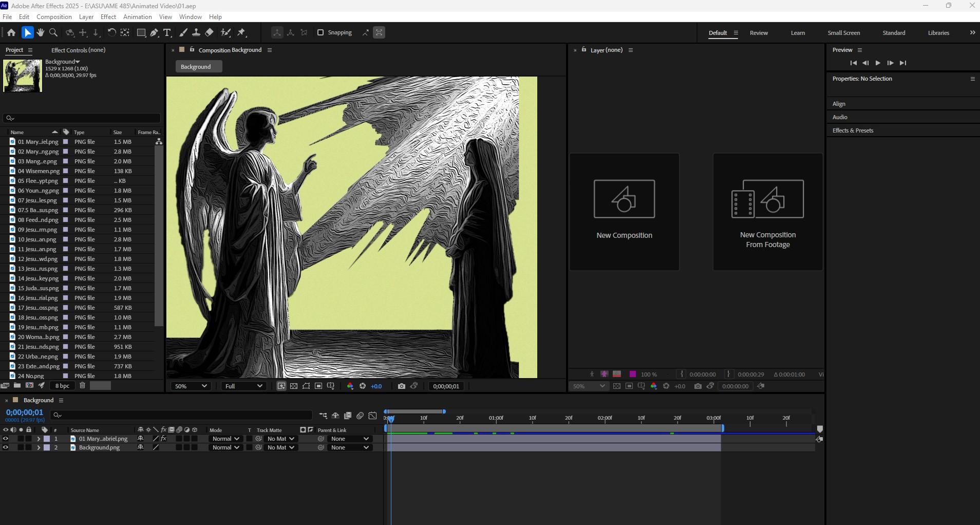
Task: Toggle Fast Previews in Composition viewer
Action: pyautogui.click(x=281, y=386)
